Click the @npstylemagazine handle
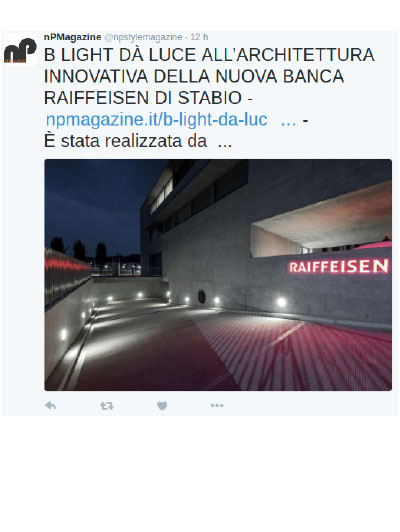 pos(143,37)
